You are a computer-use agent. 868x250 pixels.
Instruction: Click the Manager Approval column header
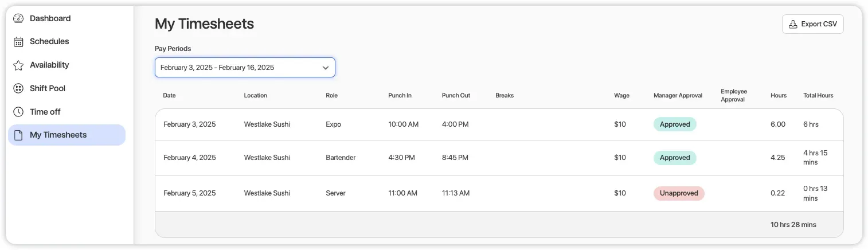point(678,96)
